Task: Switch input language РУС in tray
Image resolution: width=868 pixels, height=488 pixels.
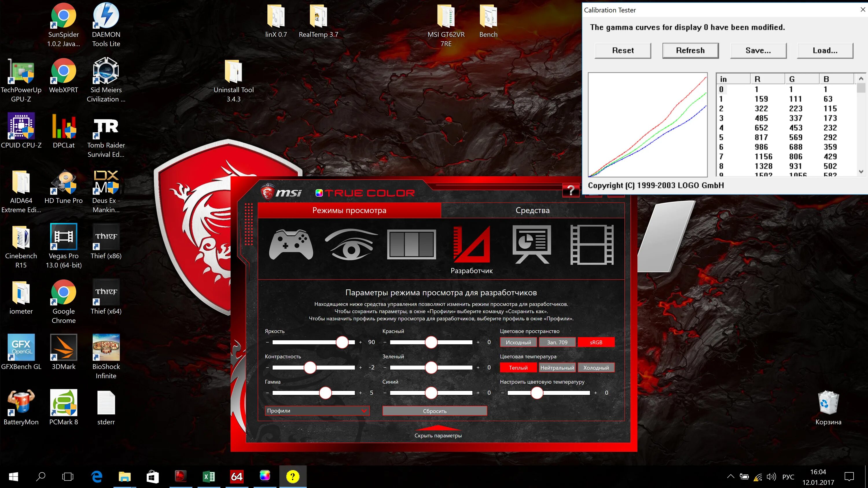Action: (788, 477)
